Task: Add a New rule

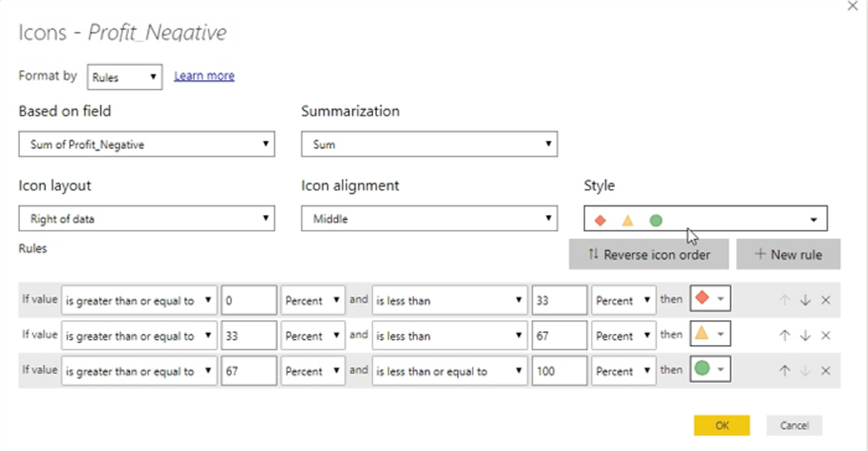Action: pyautogui.click(x=789, y=255)
